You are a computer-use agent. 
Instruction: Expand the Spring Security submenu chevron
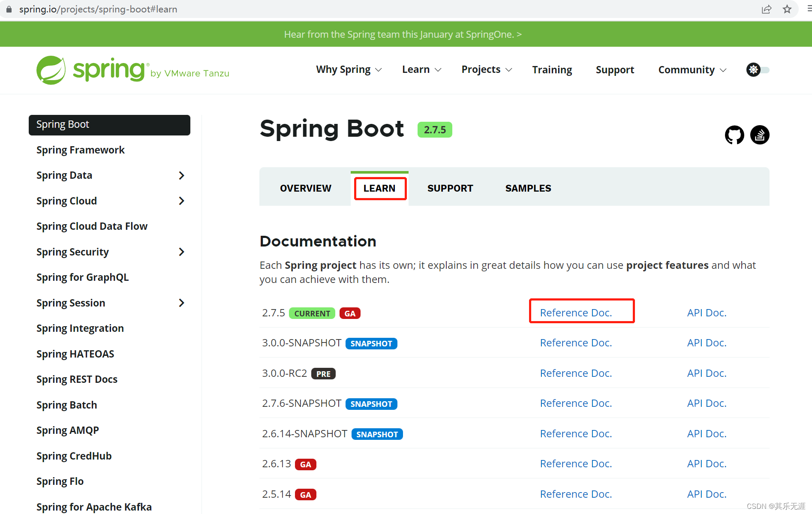(181, 252)
